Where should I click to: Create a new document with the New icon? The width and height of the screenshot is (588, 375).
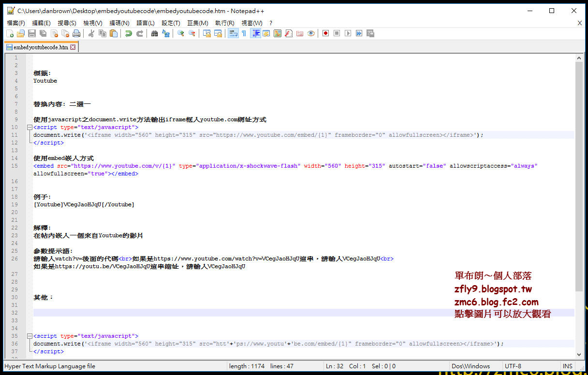click(x=10, y=33)
